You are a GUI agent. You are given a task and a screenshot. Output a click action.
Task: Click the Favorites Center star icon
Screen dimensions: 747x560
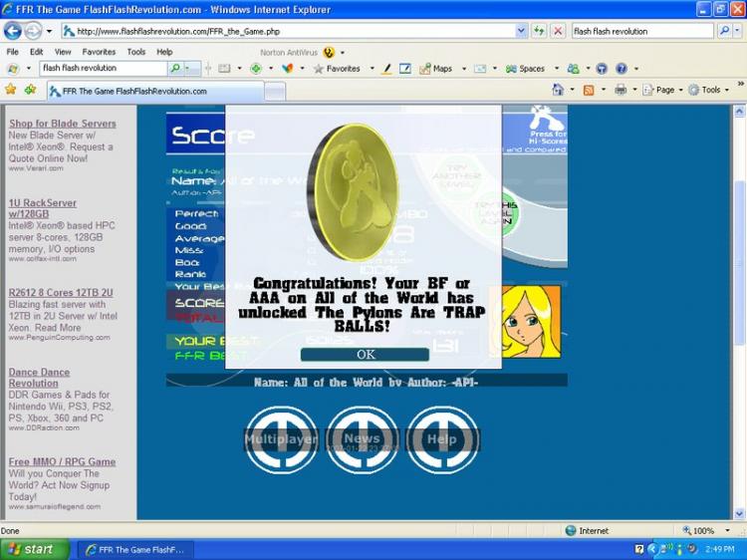pyautogui.click(x=11, y=89)
